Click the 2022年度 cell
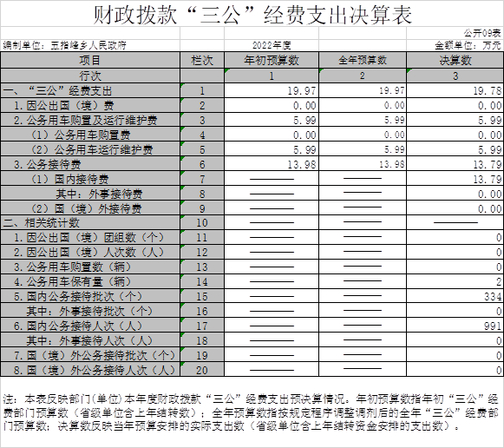The image size is (504, 448). point(272,45)
